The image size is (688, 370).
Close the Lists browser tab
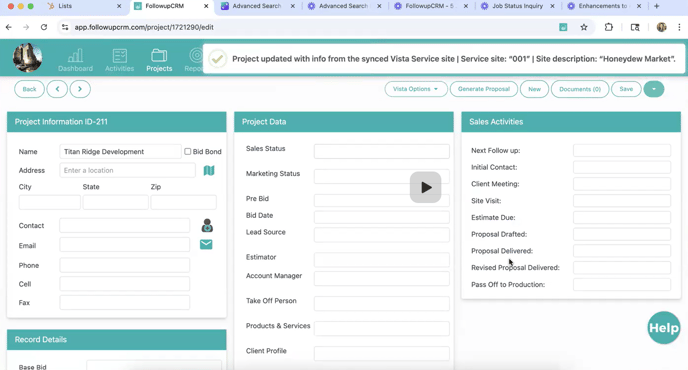point(119,6)
